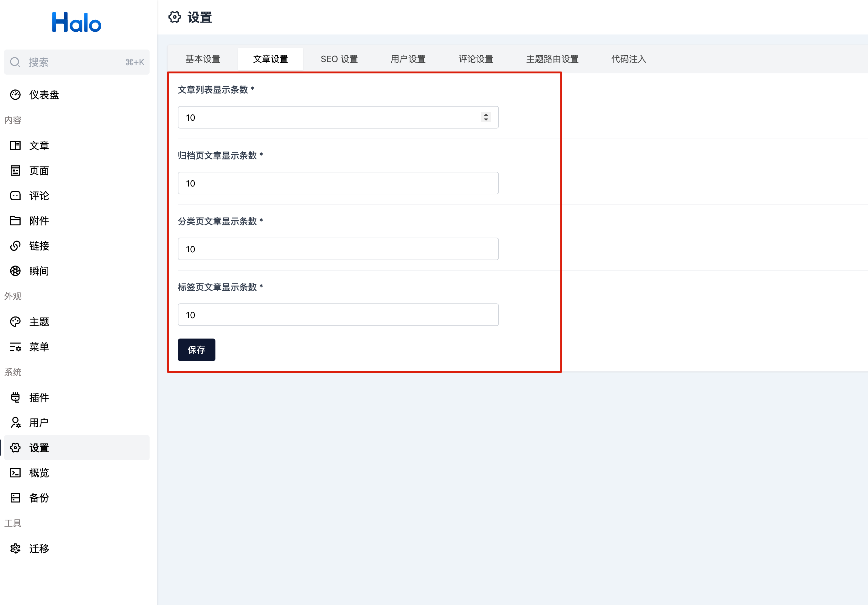This screenshot has width=868, height=605.
Task: Open the 概览 sidebar item
Action: tap(77, 473)
